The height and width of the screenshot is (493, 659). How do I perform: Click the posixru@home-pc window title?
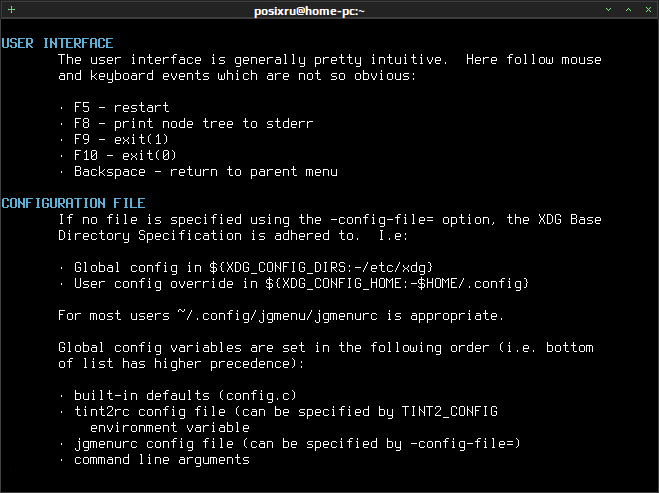(x=309, y=11)
